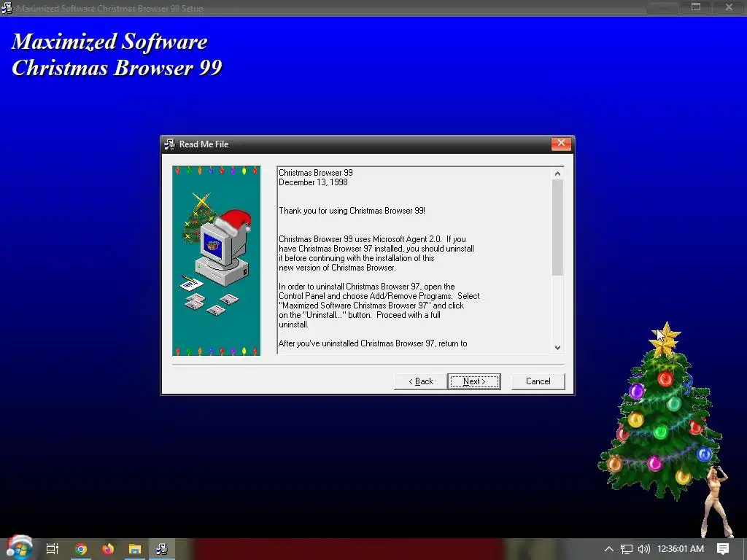Show hidden system tray icons

(609, 549)
